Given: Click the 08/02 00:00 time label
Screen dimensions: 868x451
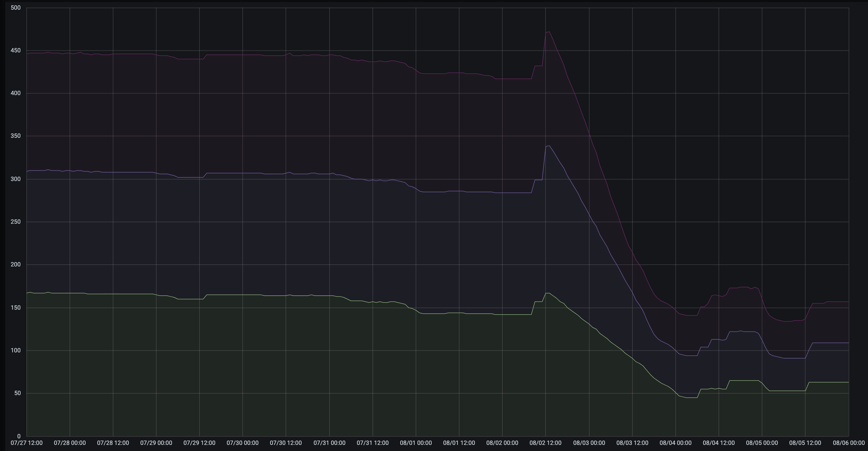Looking at the screenshot, I should [502, 443].
